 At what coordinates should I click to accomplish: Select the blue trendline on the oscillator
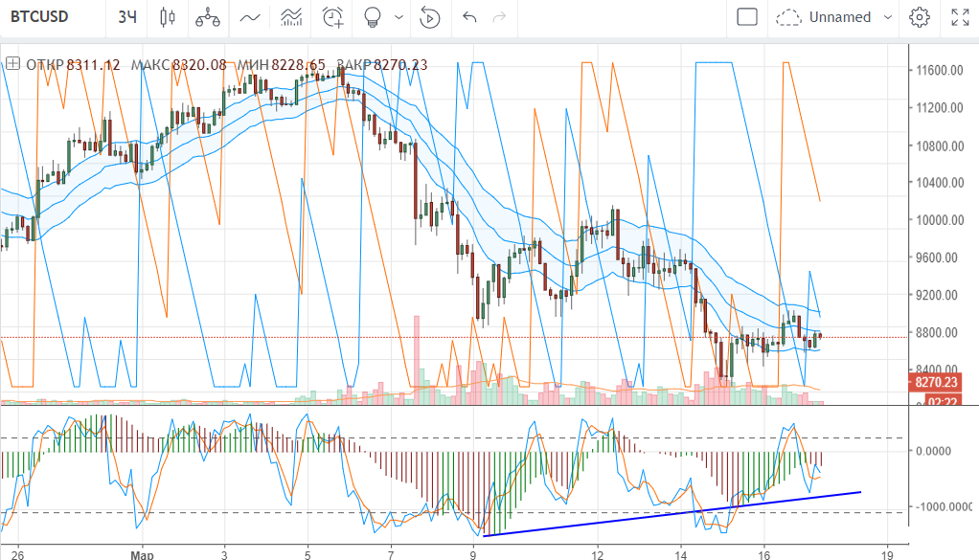tap(671, 513)
